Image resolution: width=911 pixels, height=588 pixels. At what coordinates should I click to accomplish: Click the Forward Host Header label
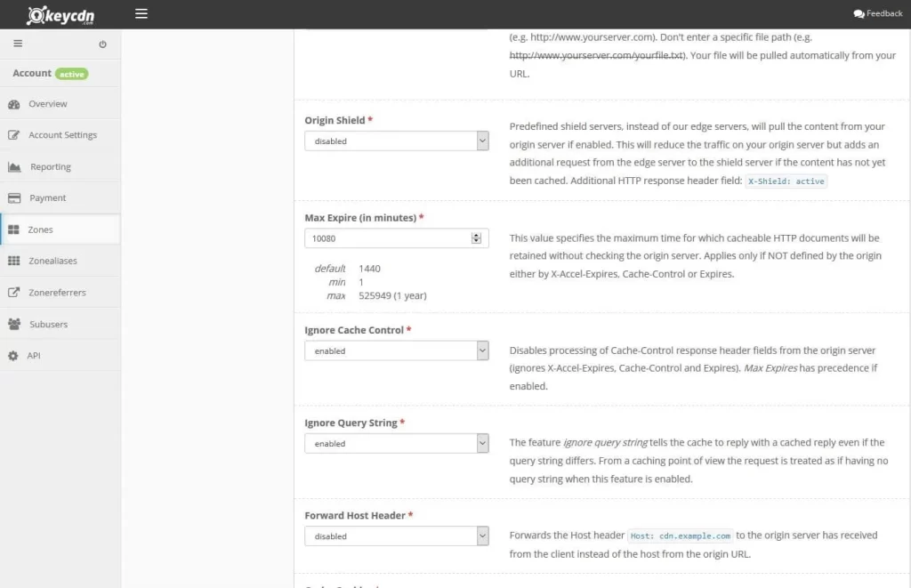(x=355, y=515)
